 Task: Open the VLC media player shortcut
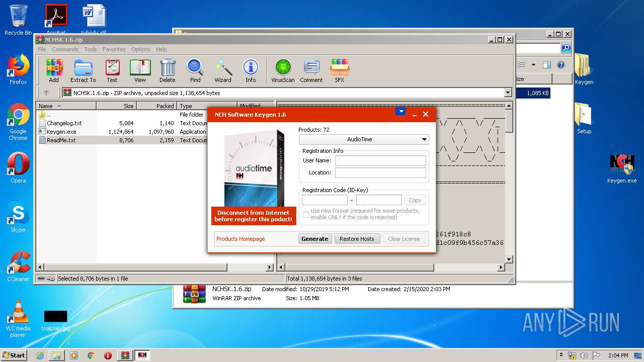(18, 319)
